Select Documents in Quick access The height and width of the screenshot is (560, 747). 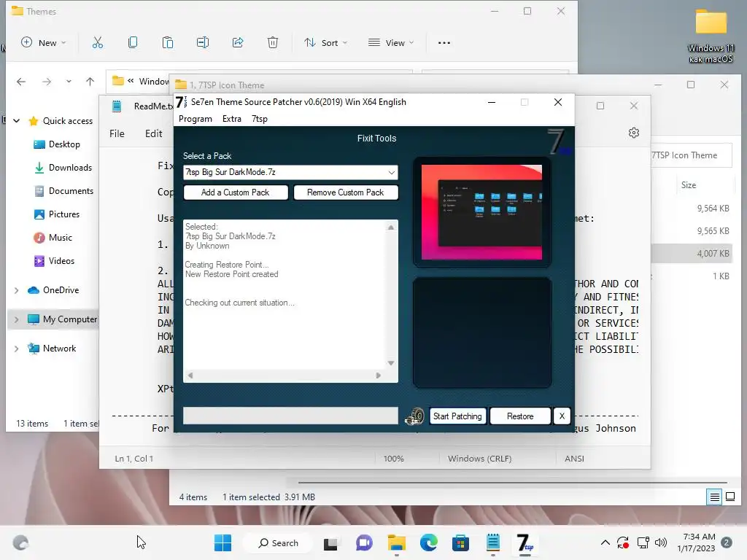point(64,191)
